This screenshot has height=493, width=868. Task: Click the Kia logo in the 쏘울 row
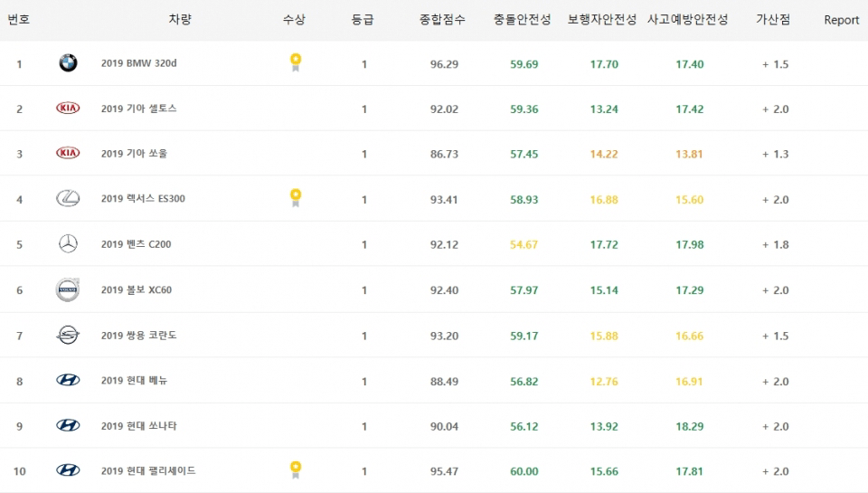click(68, 153)
